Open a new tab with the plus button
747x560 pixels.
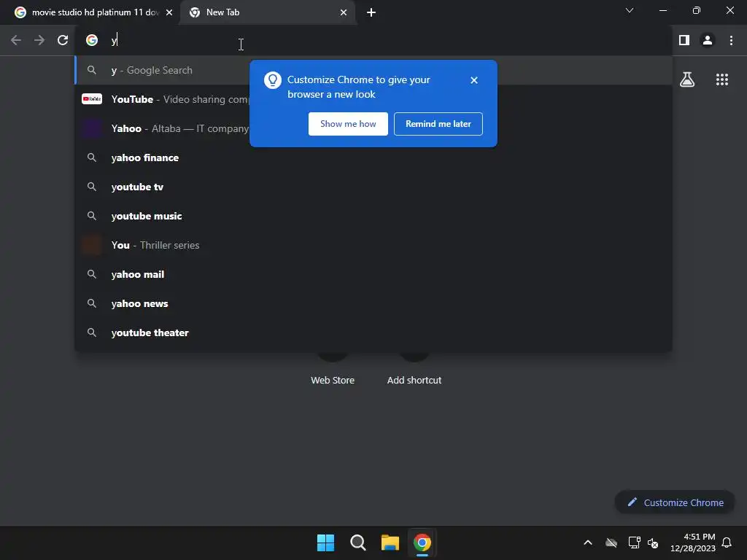point(371,12)
